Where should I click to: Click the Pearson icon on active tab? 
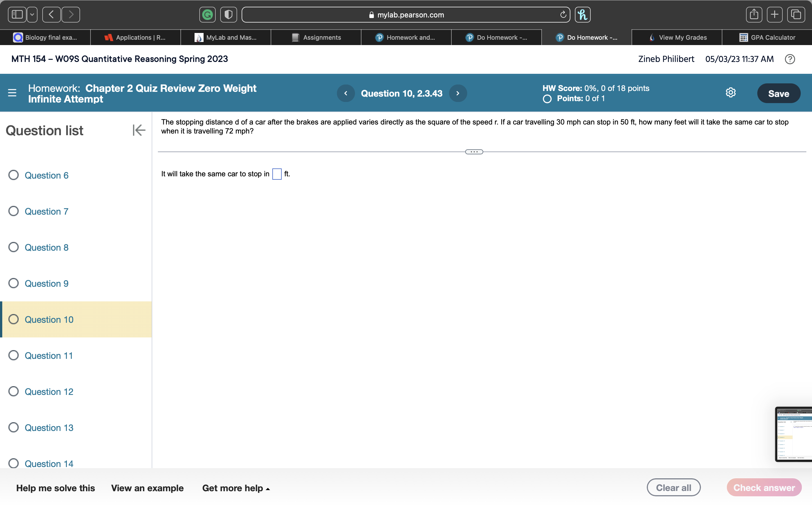(x=559, y=37)
